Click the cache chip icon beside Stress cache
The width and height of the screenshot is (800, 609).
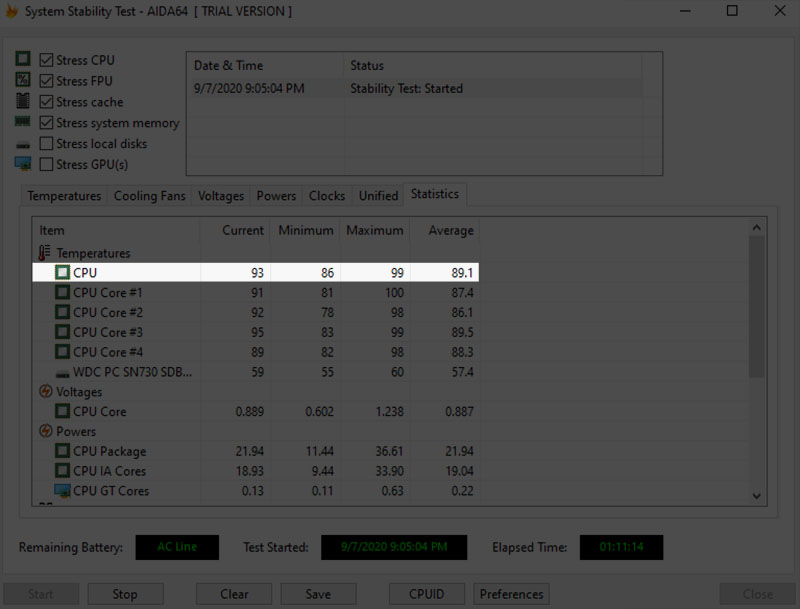pyautogui.click(x=23, y=101)
